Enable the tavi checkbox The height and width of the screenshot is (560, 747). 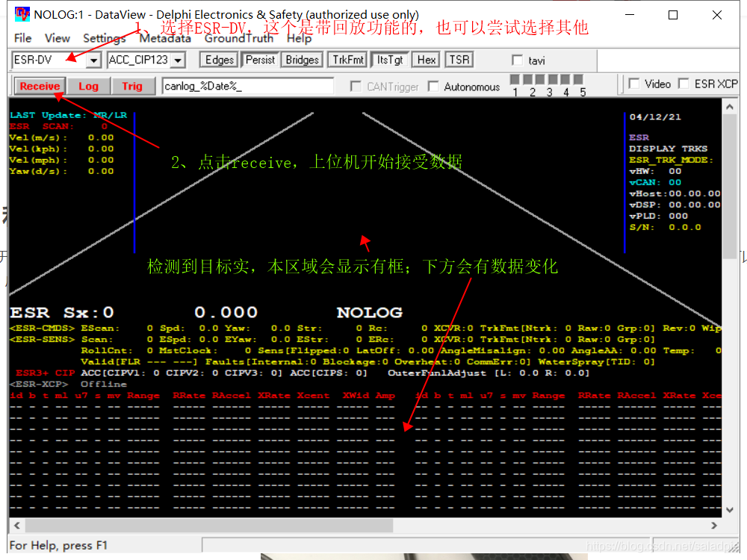pos(518,60)
